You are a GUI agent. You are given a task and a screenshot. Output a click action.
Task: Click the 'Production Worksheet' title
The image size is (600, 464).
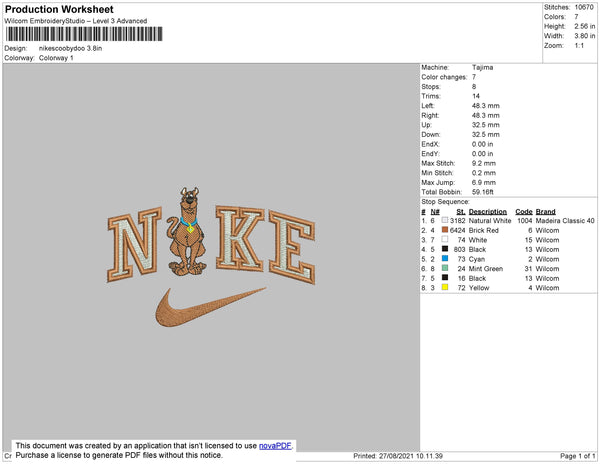tap(59, 10)
